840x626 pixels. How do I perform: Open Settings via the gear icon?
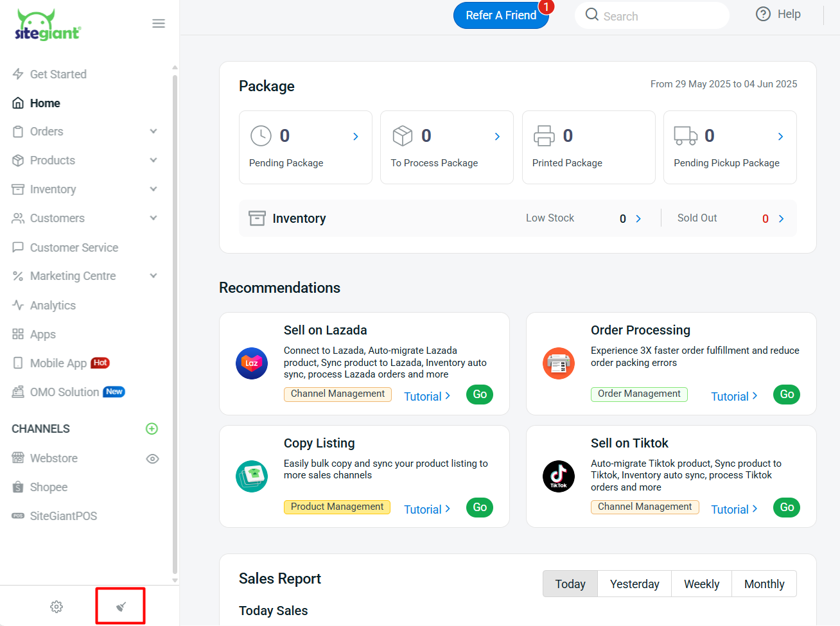pos(57,606)
